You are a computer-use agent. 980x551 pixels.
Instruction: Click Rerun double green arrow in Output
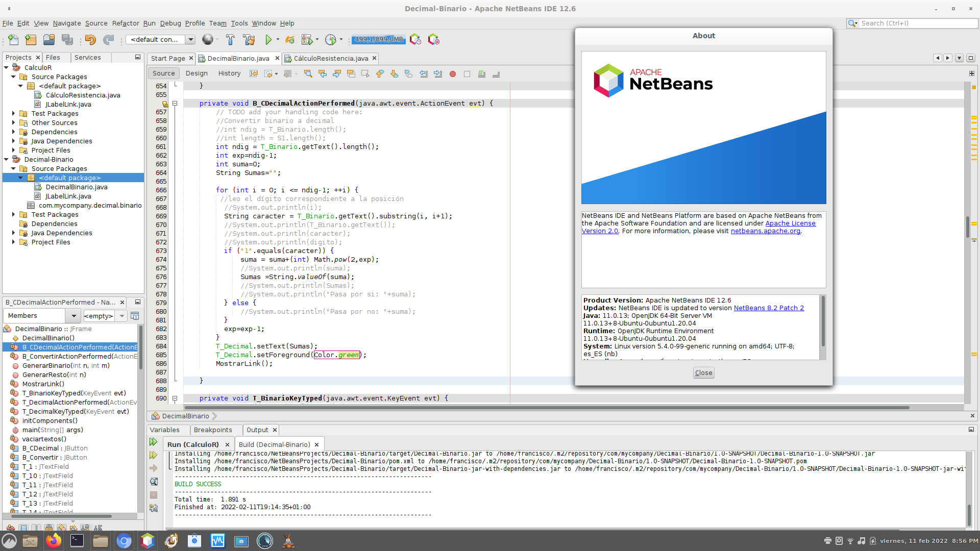tap(153, 442)
